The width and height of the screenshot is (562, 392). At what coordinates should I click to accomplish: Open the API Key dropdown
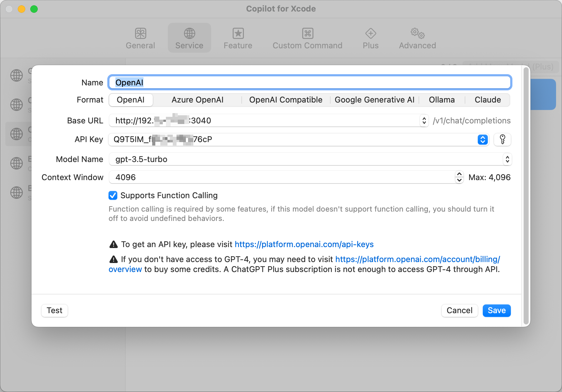pos(482,140)
